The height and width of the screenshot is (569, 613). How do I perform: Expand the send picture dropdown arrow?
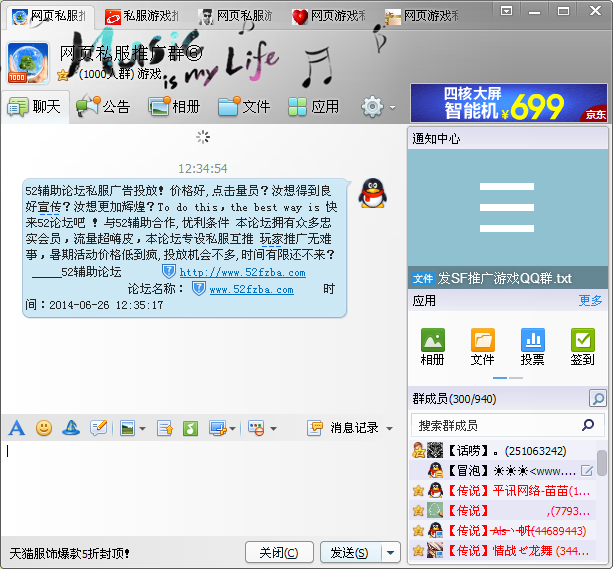pos(142,429)
